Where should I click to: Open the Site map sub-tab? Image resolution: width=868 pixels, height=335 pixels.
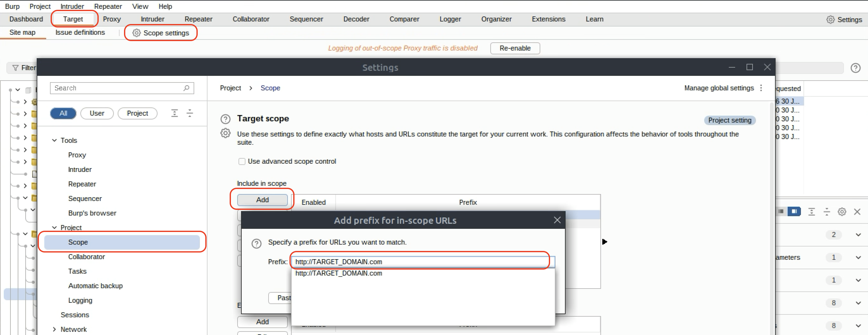[22, 33]
